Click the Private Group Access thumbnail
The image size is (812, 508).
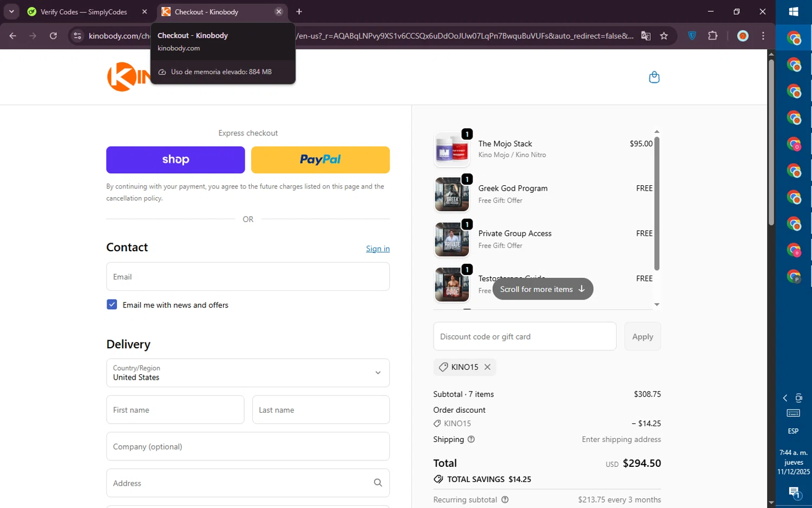452,239
